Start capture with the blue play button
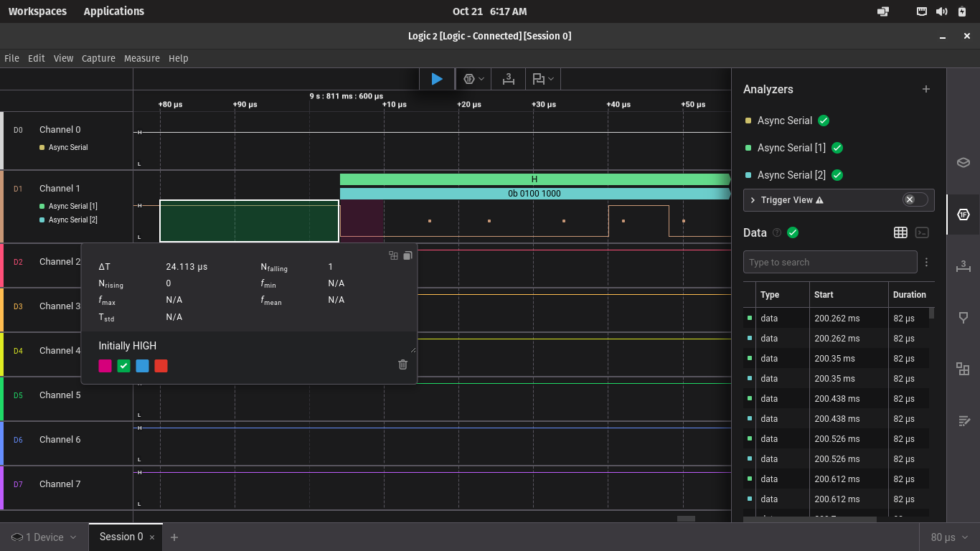This screenshot has width=980, height=551. click(436, 79)
